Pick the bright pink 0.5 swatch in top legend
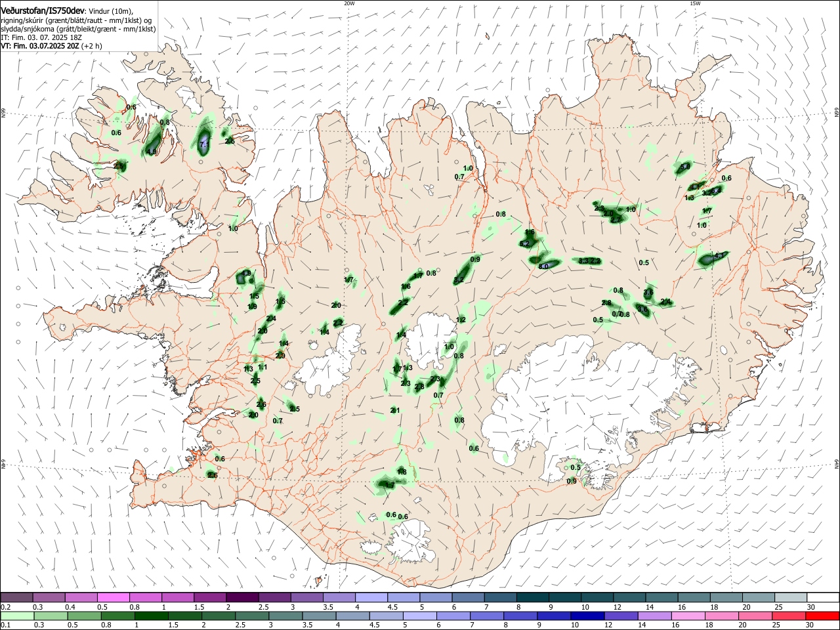The image size is (840, 630). (113, 597)
